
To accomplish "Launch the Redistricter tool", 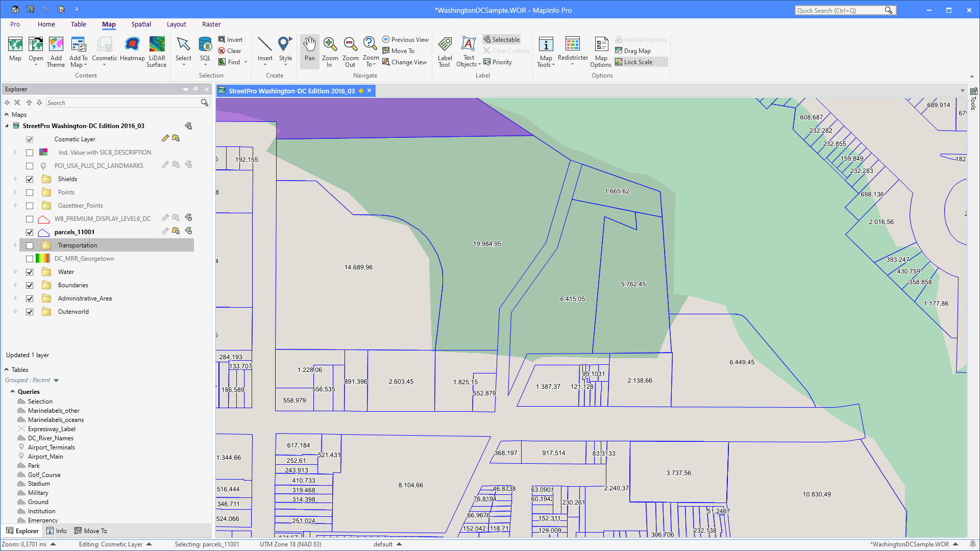I will point(573,51).
